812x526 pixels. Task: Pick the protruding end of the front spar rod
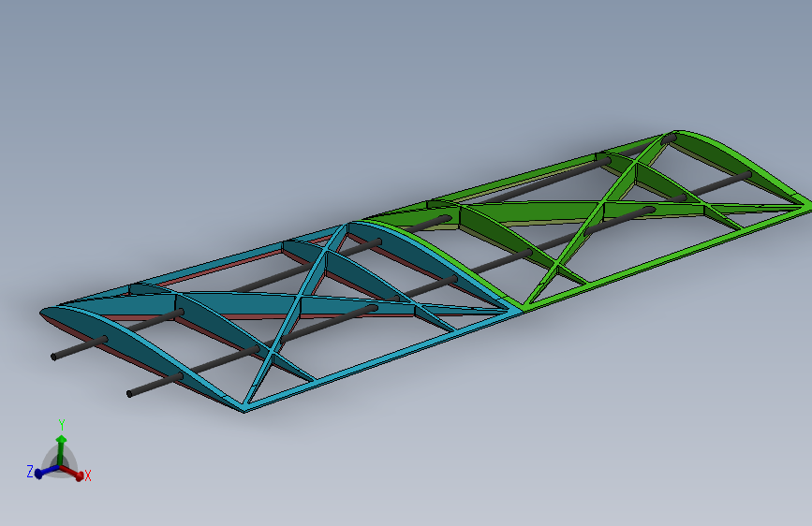78,349
